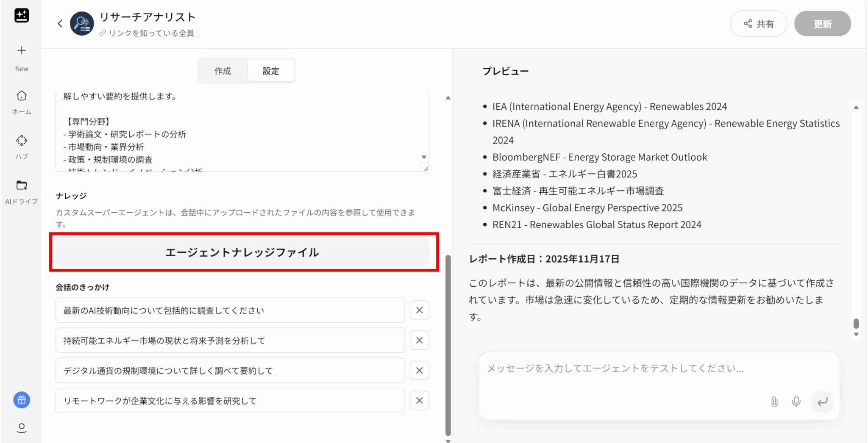Click the 共有 share button

pos(759,24)
